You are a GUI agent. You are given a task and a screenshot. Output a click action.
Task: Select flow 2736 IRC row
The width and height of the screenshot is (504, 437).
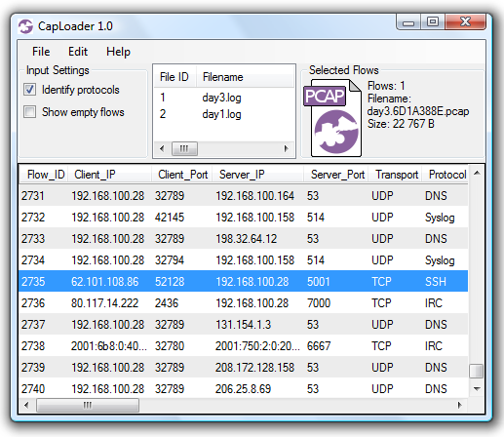tap(244, 303)
